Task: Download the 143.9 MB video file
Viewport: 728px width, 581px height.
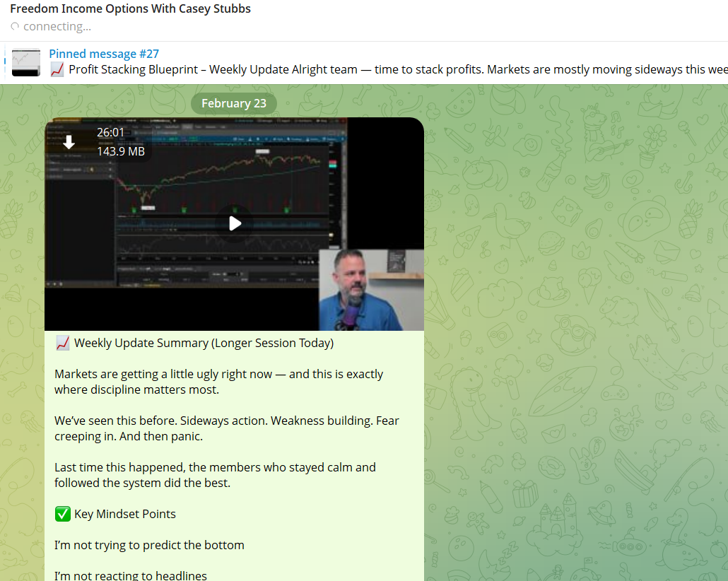Action: click(69, 141)
